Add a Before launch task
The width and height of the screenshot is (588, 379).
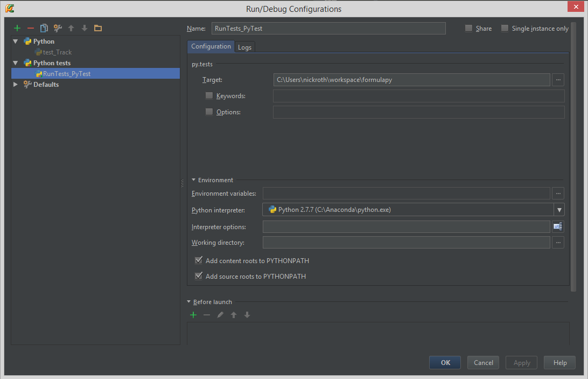[193, 315]
